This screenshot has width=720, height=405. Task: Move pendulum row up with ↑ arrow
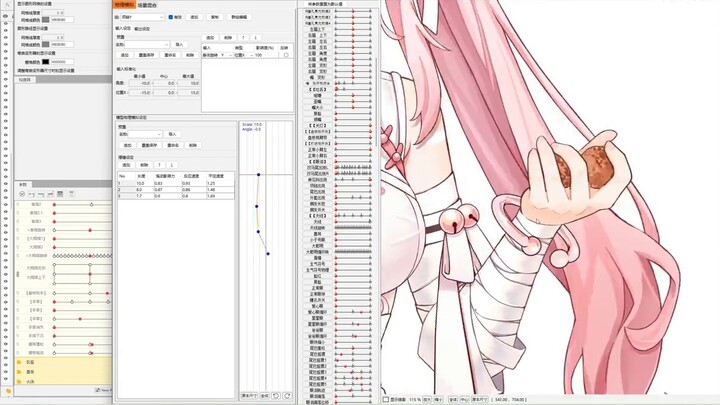click(x=159, y=165)
